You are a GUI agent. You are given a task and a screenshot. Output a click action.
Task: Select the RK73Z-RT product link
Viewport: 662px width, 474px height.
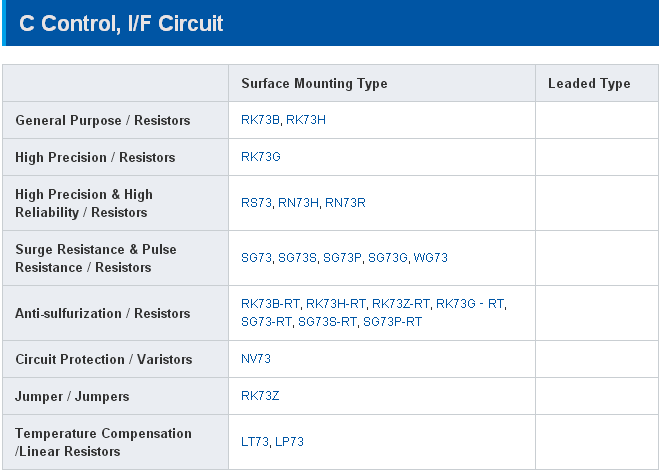pyautogui.click(x=400, y=304)
